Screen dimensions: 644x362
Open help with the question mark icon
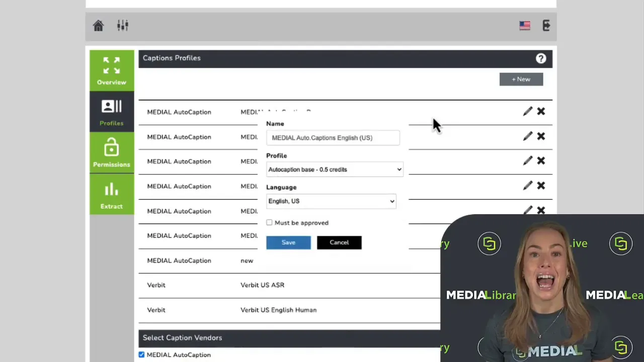click(x=541, y=59)
